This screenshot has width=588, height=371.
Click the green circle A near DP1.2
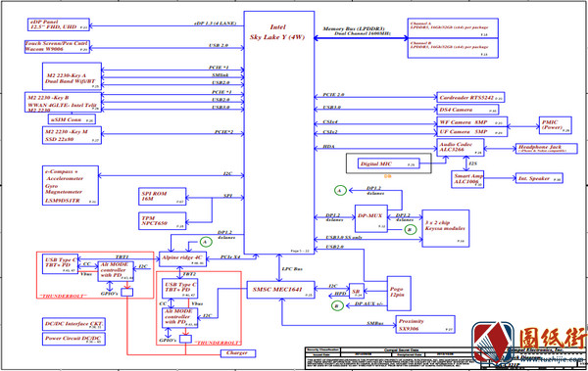(340, 191)
